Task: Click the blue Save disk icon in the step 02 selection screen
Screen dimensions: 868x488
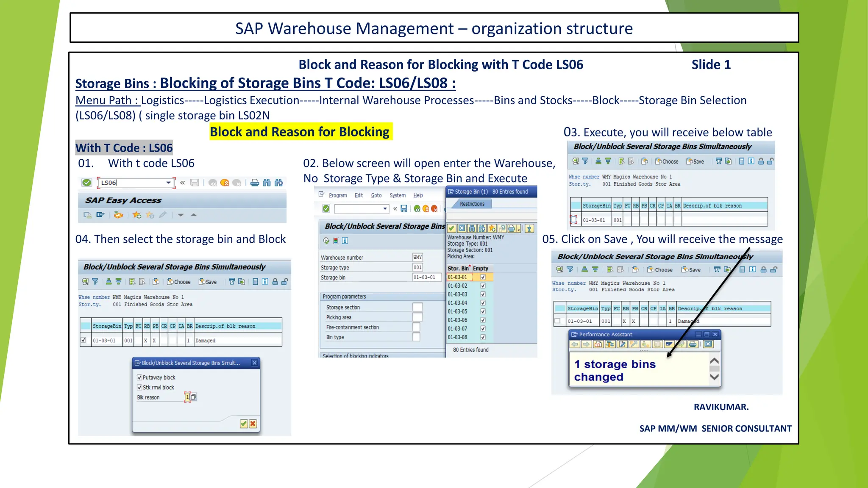Action: point(404,208)
